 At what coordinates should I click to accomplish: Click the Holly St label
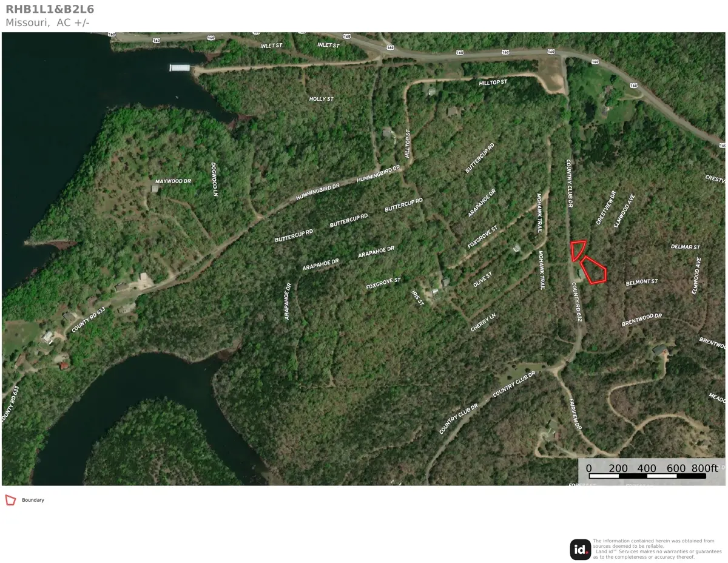322,99
